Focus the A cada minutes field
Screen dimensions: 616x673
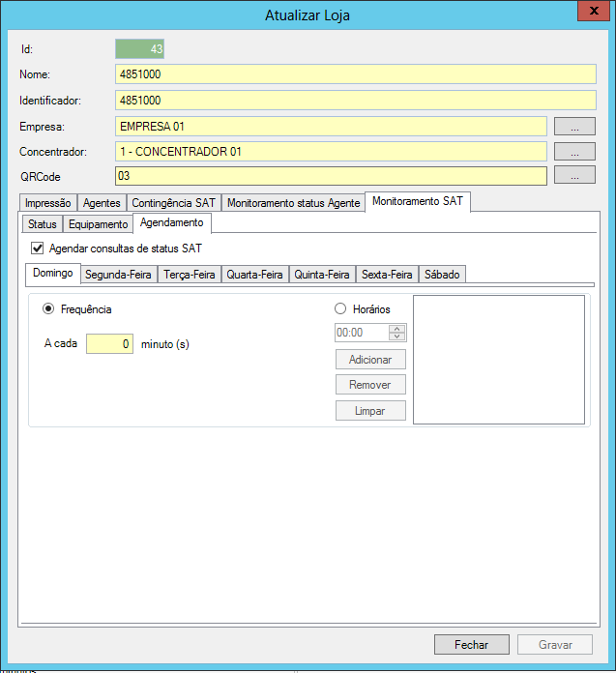tap(109, 343)
